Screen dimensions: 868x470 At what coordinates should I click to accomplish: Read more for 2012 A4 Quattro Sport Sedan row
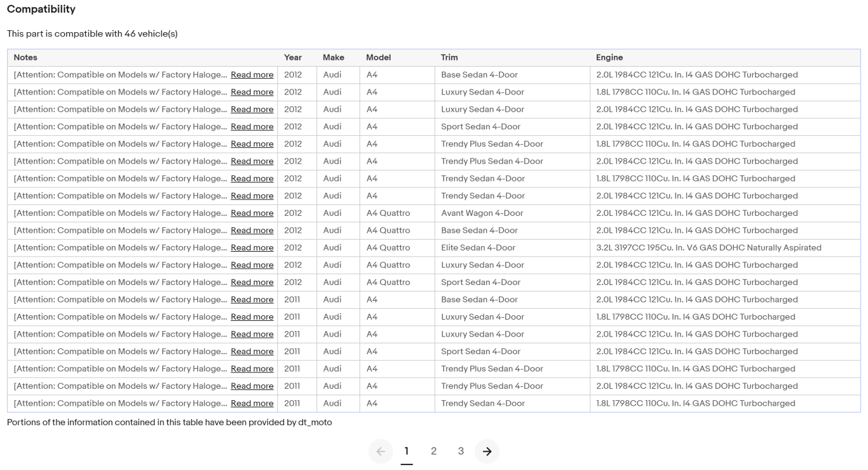point(252,283)
